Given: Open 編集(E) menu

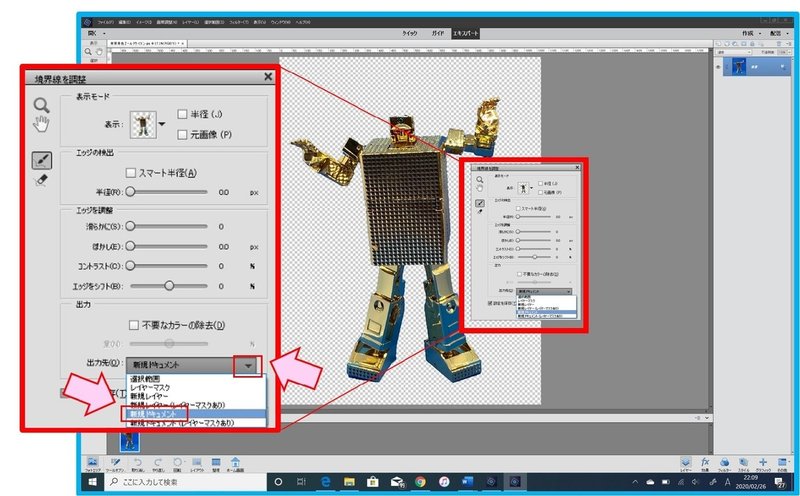Looking at the screenshot, I should point(125,22).
